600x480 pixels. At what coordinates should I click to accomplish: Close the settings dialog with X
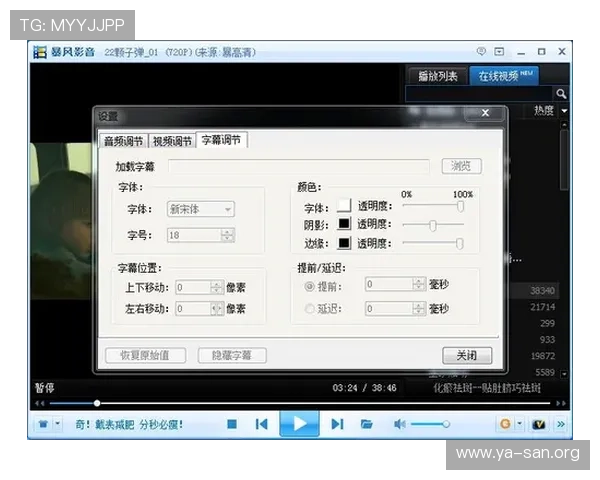click(x=485, y=113)
